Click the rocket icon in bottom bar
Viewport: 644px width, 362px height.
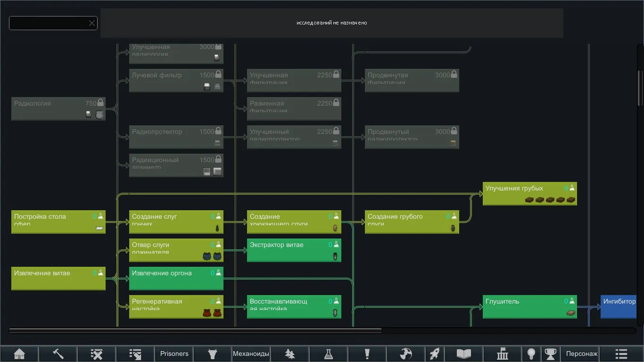(x=435, y=354)
